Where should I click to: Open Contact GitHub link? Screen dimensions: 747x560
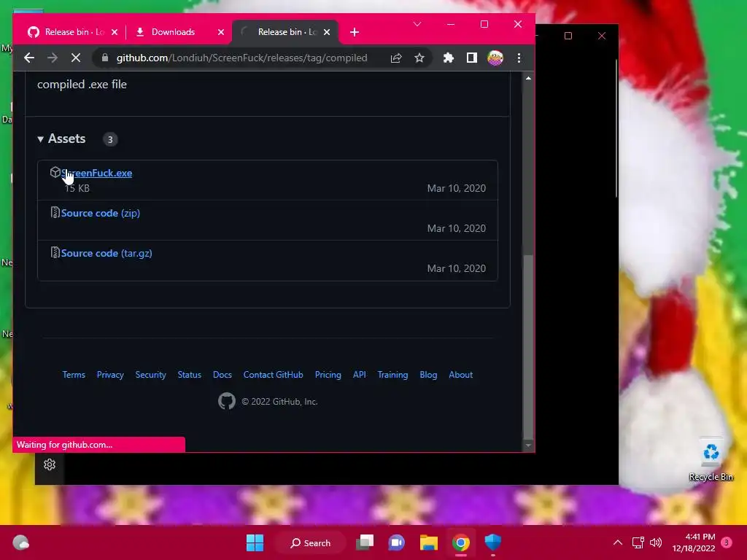273,375
